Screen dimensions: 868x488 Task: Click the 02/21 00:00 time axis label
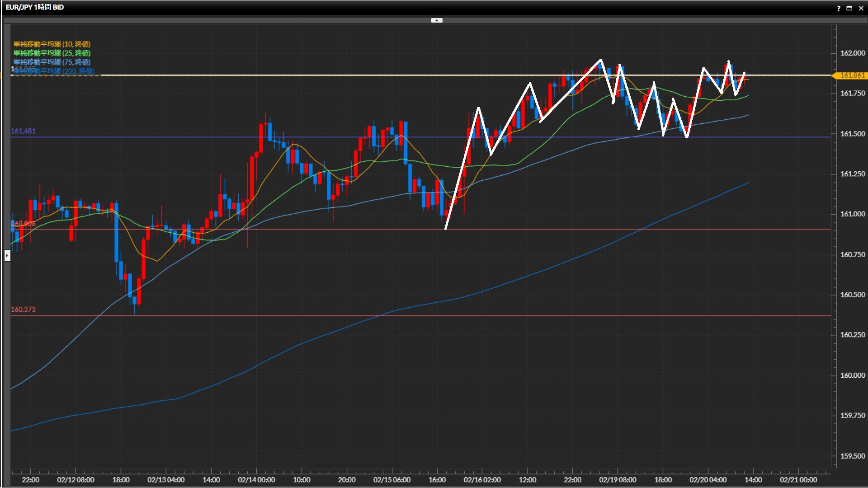[798, 479]
